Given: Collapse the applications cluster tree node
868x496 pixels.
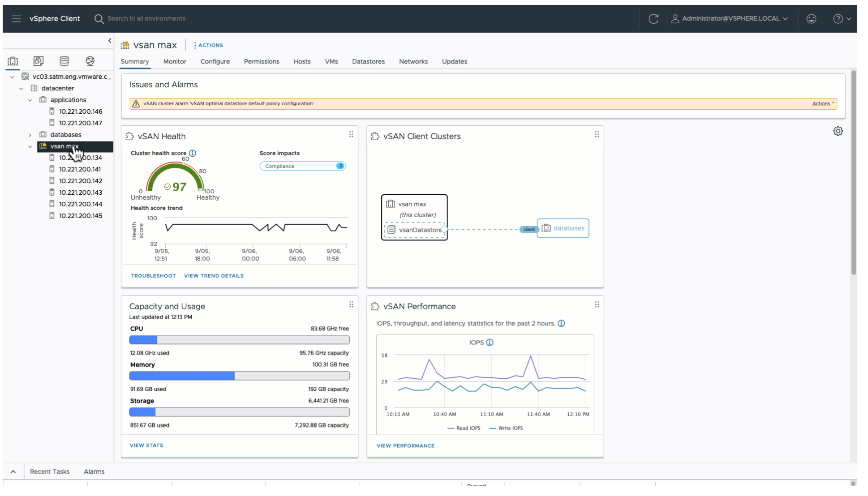Looking at the screenshot, I should 30,100.
